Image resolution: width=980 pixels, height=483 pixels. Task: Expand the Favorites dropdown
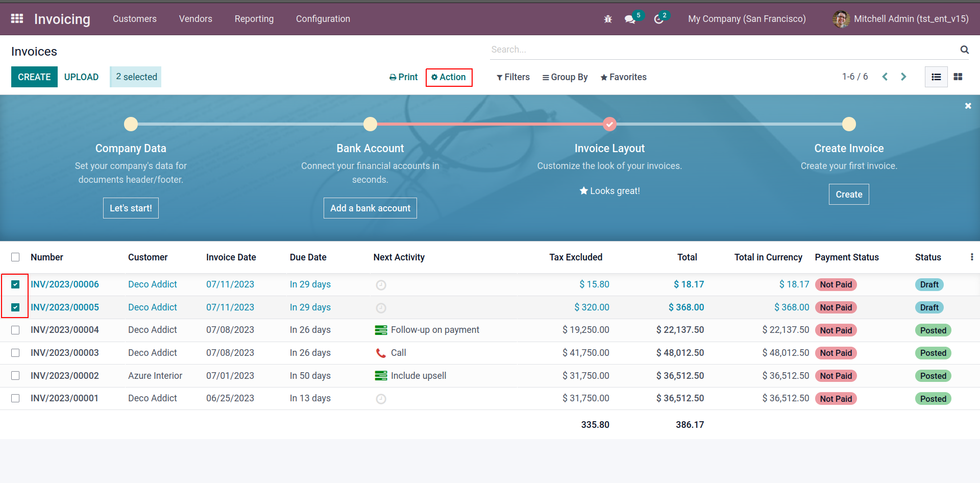(x=623, y=77)
